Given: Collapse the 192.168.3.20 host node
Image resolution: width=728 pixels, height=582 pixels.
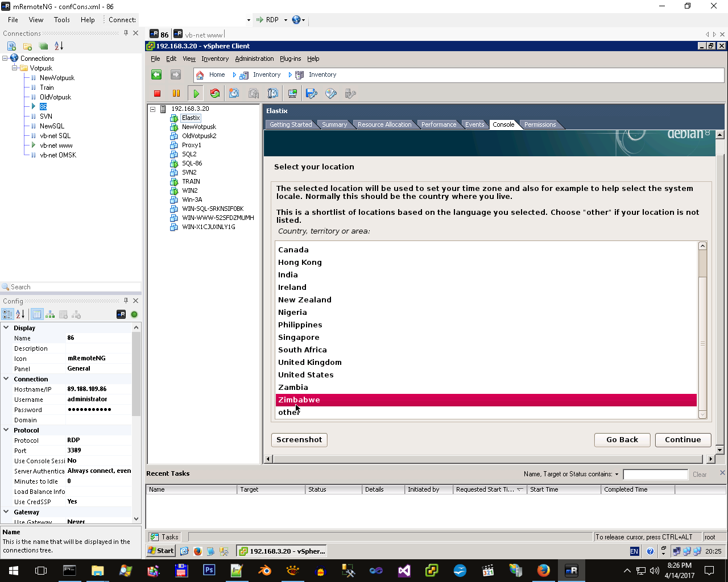Looking at the screenshot, I should point(152,109).
